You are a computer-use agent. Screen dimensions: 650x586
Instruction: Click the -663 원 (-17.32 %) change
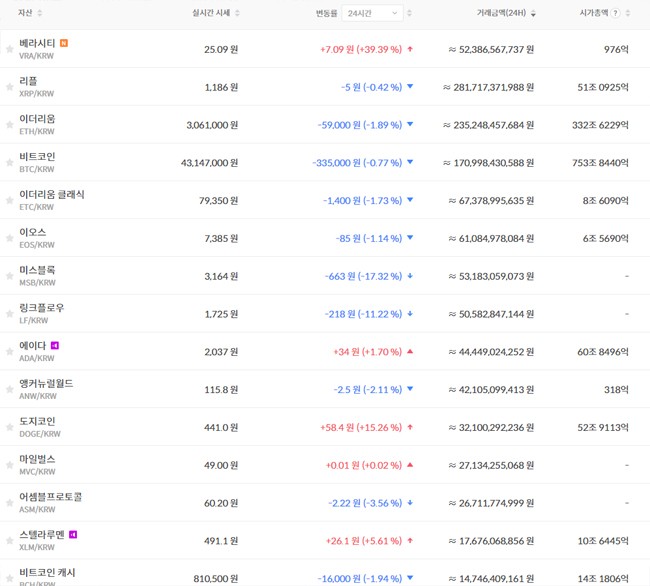(363, 276)
